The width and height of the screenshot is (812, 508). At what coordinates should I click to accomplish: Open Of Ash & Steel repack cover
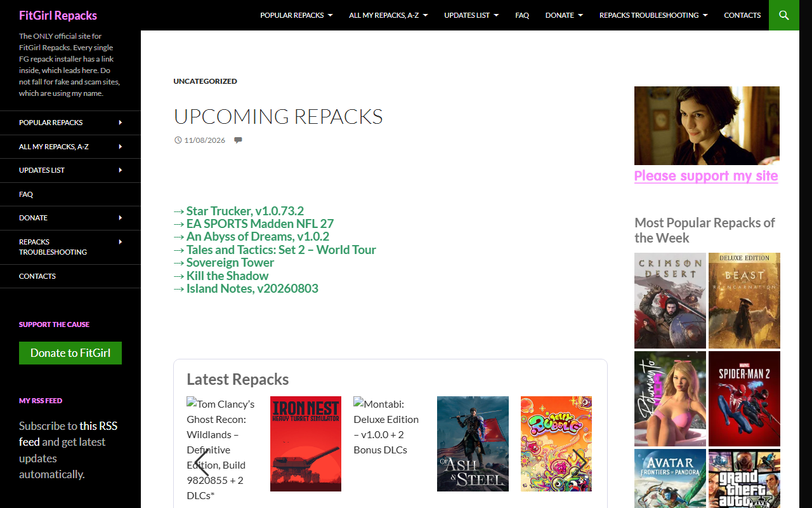click(473, 444)
